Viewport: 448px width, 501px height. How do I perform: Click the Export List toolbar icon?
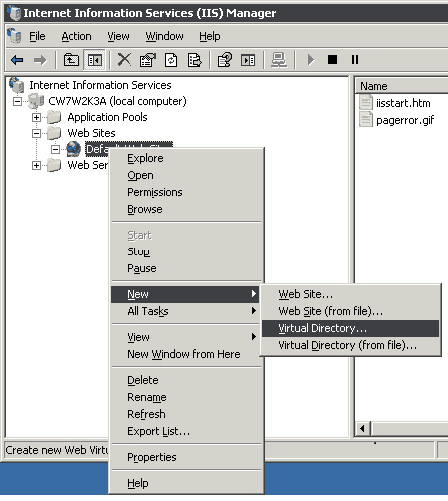click(x=195, y=60)
